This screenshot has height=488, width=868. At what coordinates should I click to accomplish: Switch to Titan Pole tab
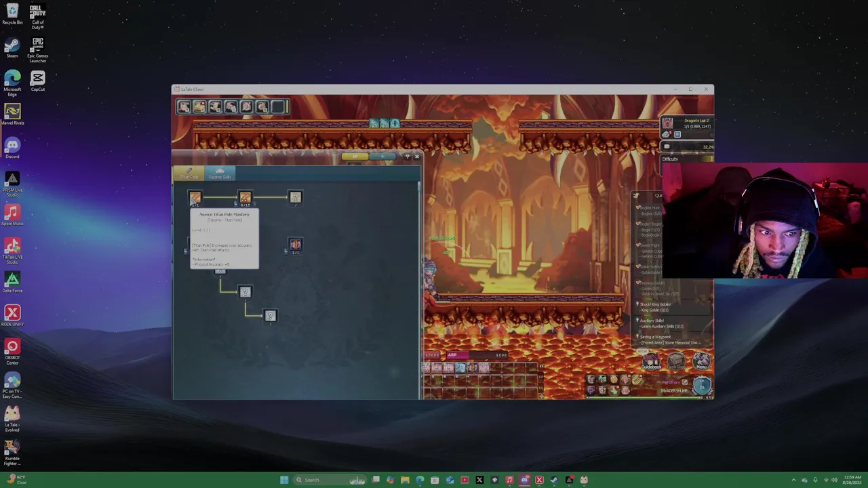point(189,175)
